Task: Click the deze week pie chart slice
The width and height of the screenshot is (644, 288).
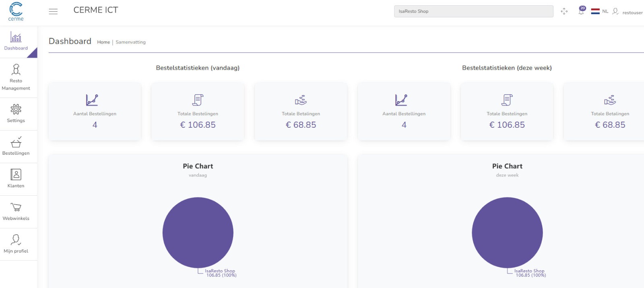Action: [x=507, y=232]
